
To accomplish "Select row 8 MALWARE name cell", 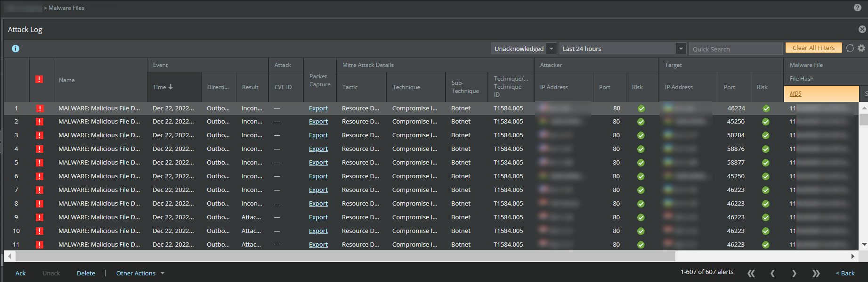I will point(99,203).
